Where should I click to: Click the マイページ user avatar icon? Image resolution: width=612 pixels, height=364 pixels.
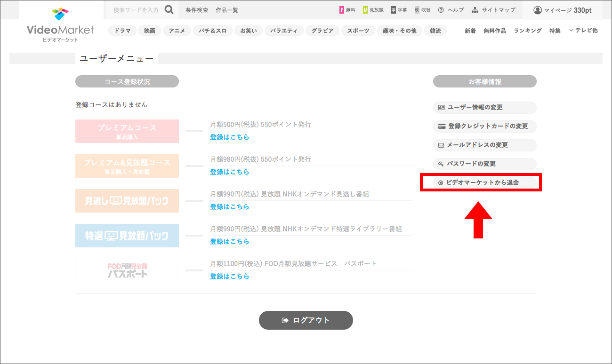click(538, 10)
